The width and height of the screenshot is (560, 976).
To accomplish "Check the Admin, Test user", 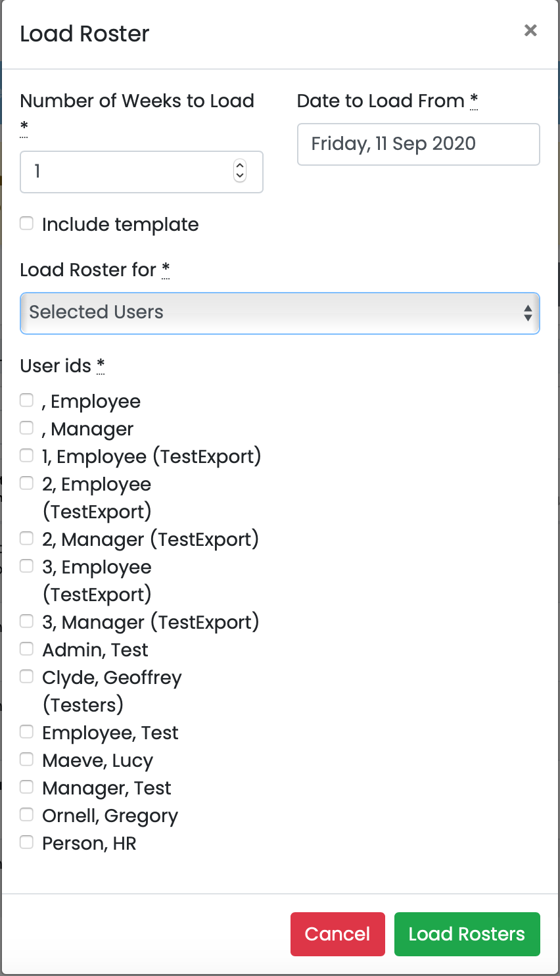I will (27, 648).
